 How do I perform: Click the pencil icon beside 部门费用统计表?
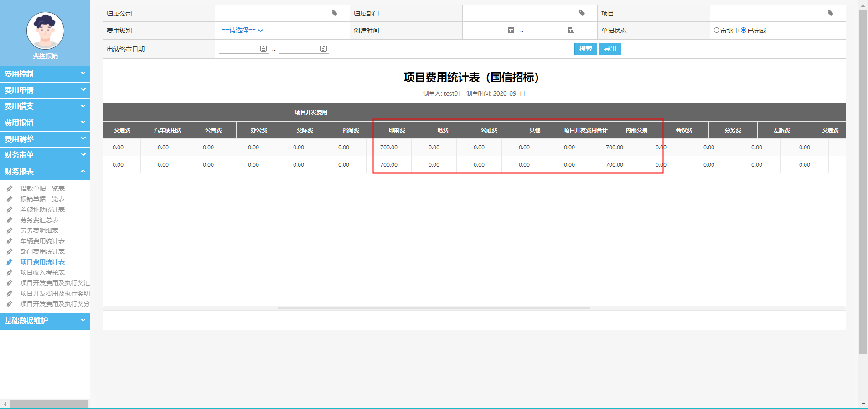[10, 251]
